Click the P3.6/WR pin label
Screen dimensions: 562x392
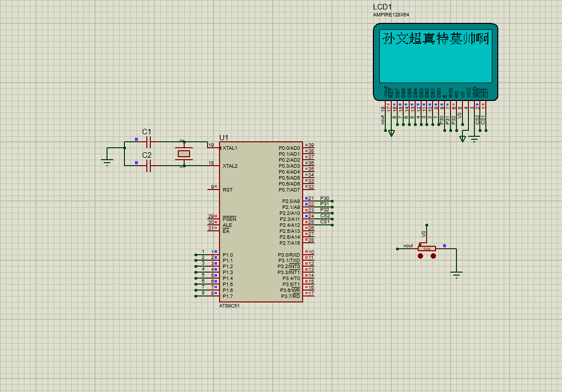coord(290,290)
